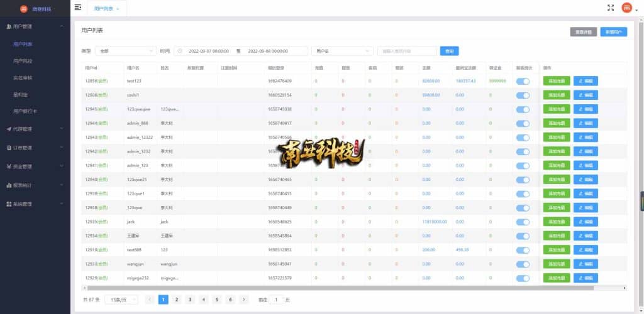Toggle the switch in 123qwe21 row

point(523,180)
